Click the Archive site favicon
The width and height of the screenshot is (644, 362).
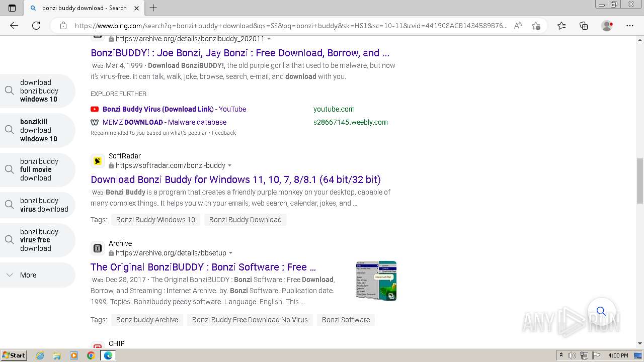(x=98, y=248)
